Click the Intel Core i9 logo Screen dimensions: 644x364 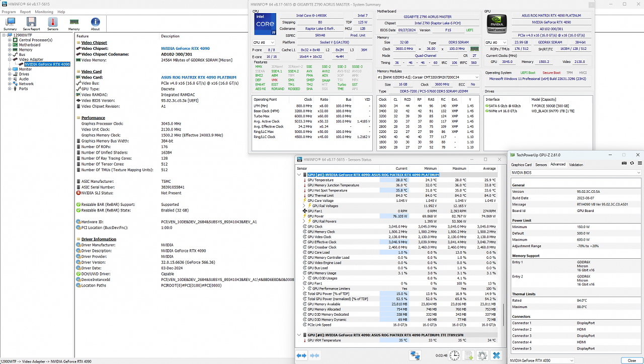click(265, 25)
